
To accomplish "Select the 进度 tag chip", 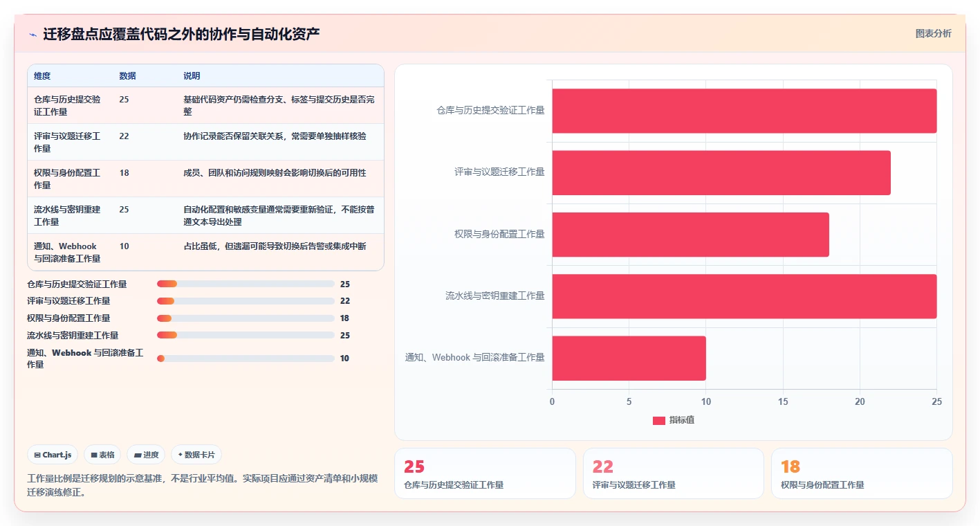I will point(146,455).
